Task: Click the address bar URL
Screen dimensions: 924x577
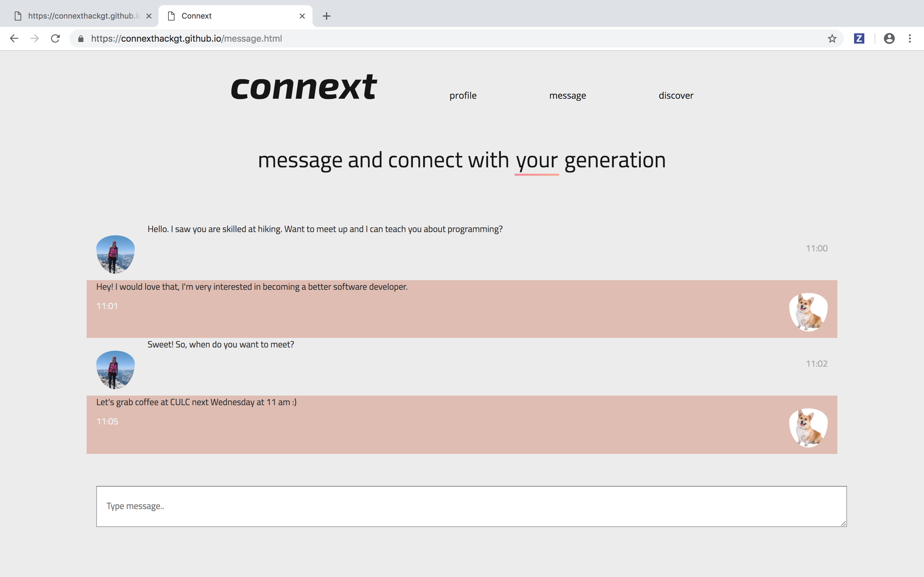Action: tap(186, 38)
